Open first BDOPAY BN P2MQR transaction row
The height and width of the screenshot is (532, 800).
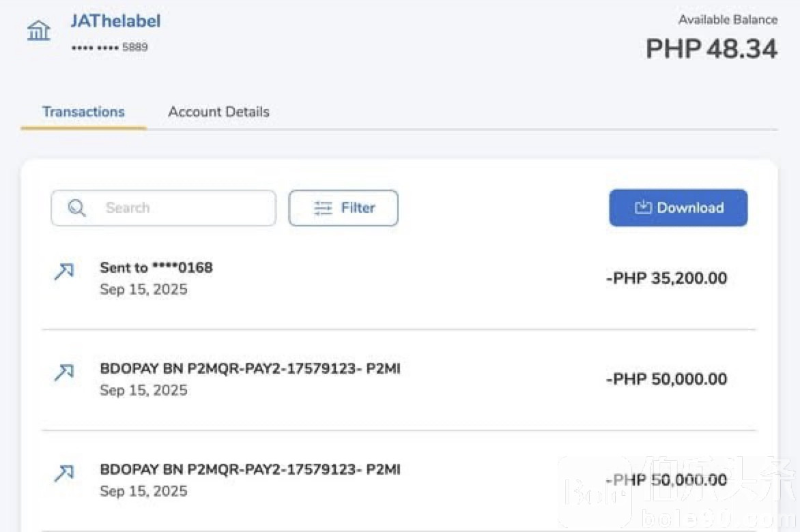(250, 369)
